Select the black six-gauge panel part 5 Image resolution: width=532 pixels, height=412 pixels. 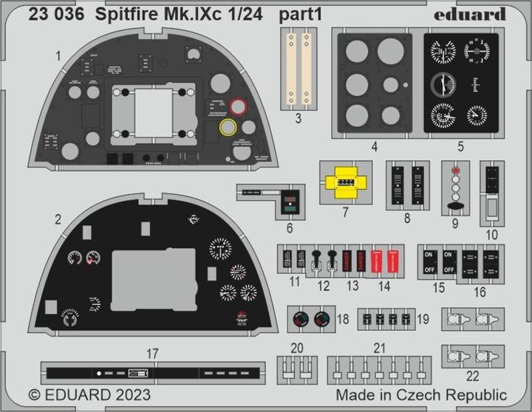[461, 83]
